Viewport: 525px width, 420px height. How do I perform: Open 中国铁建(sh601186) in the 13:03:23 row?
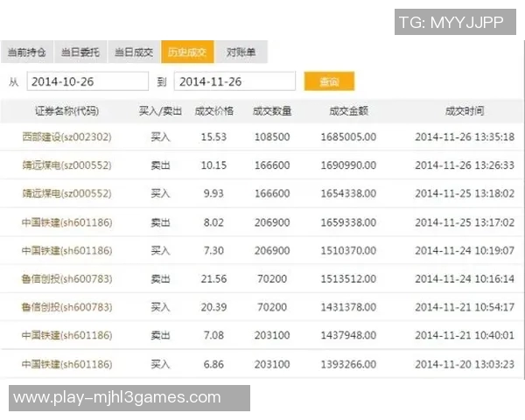tap(67, 364)
